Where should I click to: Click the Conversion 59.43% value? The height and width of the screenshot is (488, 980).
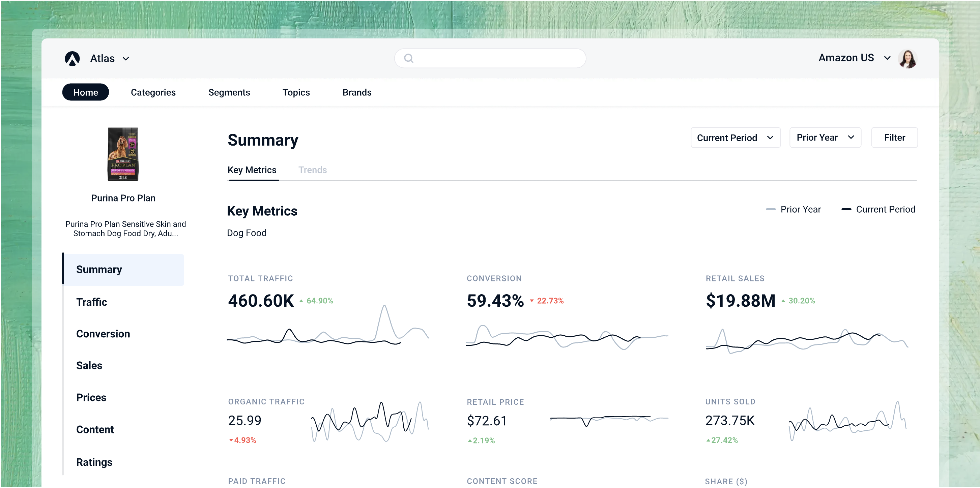coord(495,301)
